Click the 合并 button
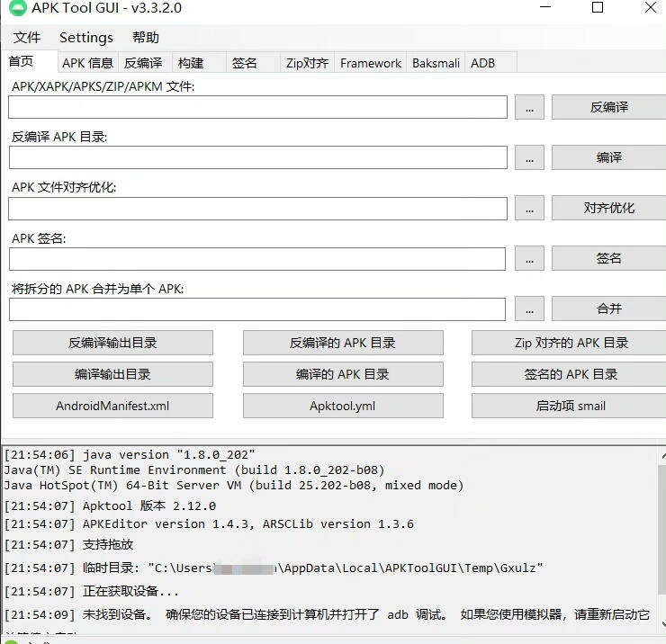The image size is (666, 644). (x=608, y=309)
